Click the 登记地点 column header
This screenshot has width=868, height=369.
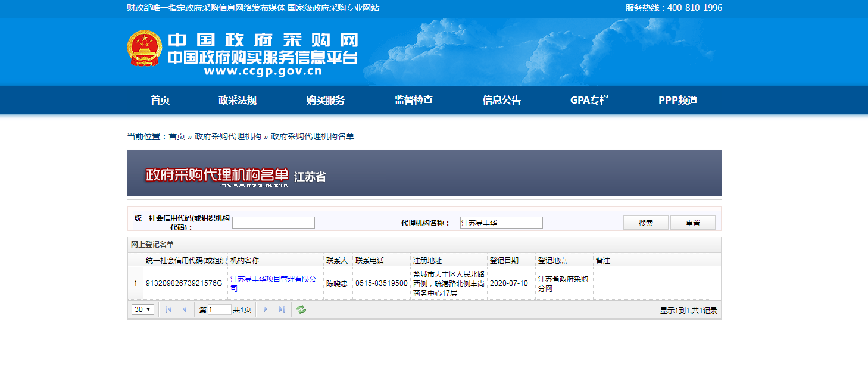564,260
